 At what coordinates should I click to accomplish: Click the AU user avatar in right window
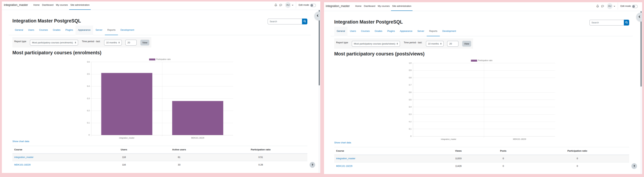tap(609, 6)
